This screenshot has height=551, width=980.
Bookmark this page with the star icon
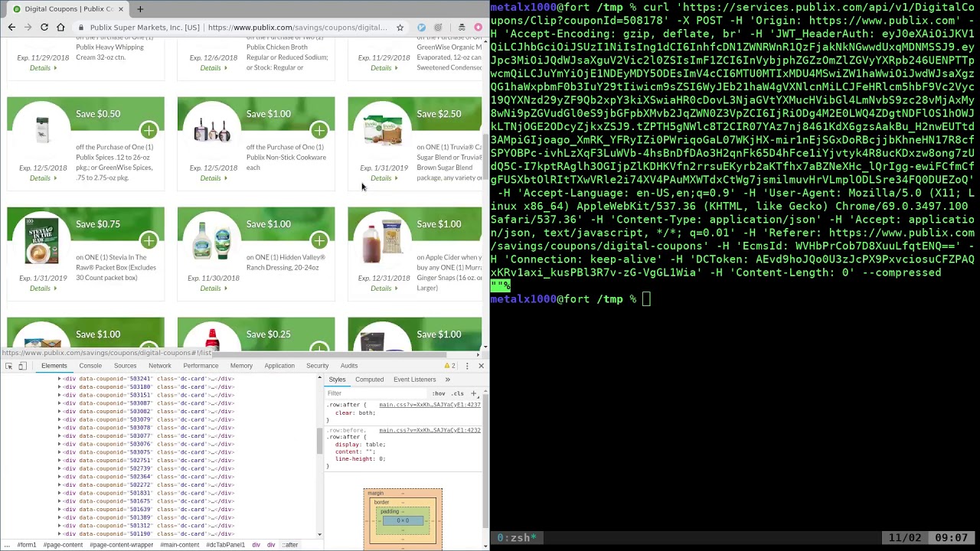click(x=400, y=28)
